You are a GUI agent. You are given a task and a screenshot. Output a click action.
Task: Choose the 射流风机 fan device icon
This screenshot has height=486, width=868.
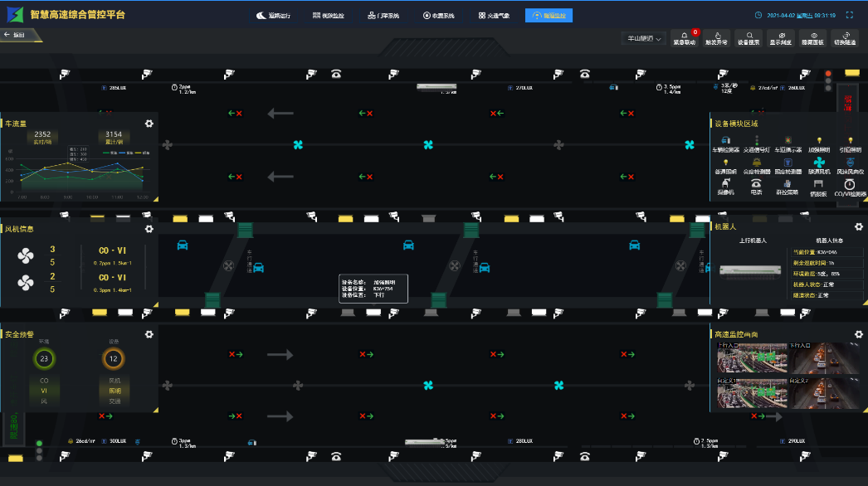pos(818,164)
